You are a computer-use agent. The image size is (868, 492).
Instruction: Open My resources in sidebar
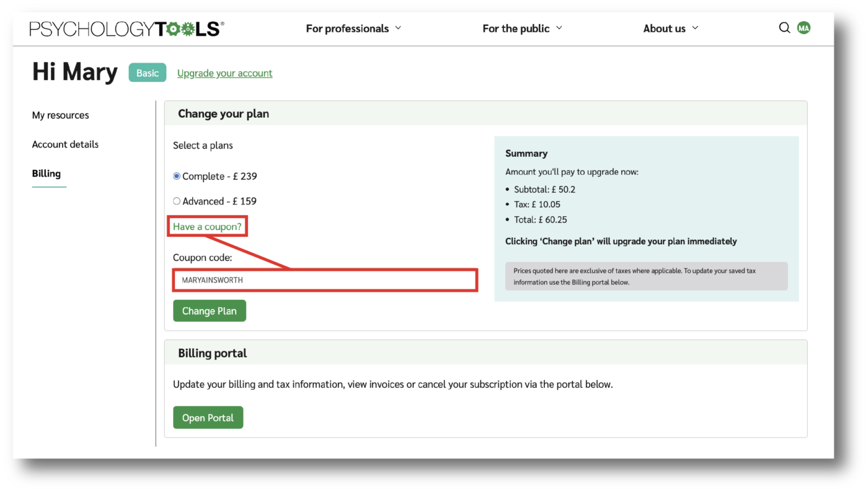pyautogui.click(x=60, y=115)
